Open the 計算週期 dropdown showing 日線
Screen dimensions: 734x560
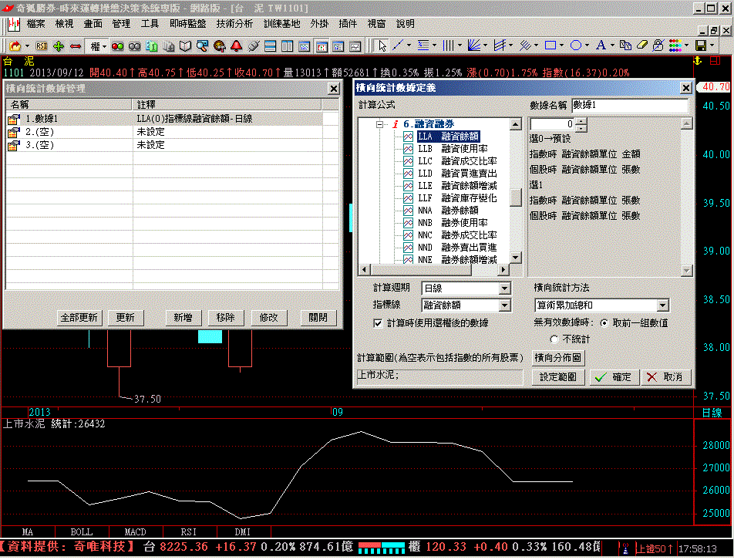click(504, 288)
